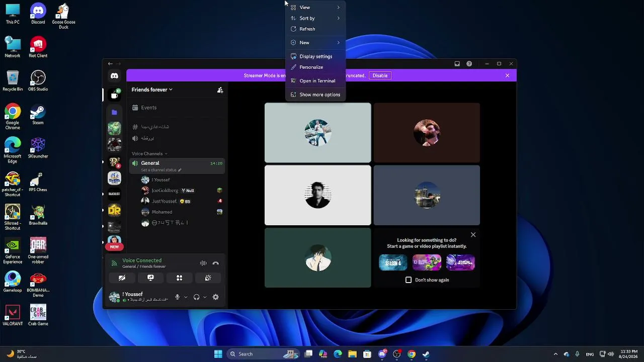Open GeForce Experience desktop shortcut
The image size is (644, 362).
[13, 251]
